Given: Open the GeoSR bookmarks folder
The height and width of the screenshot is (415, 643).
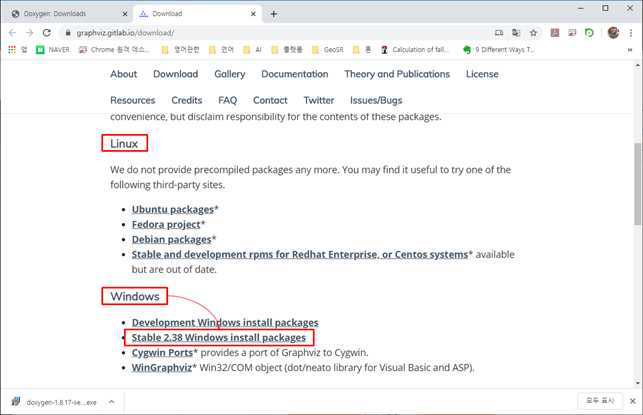Looking at the screenshot, I should 327,50.
